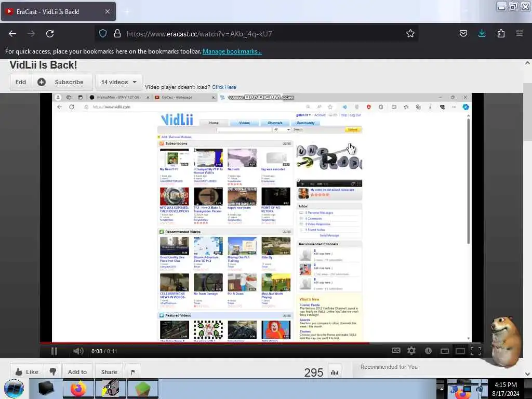This screenshot has width=532, height=399.
Task: Show the Firefox downloads panel
Action: click(x=482, y=33)
